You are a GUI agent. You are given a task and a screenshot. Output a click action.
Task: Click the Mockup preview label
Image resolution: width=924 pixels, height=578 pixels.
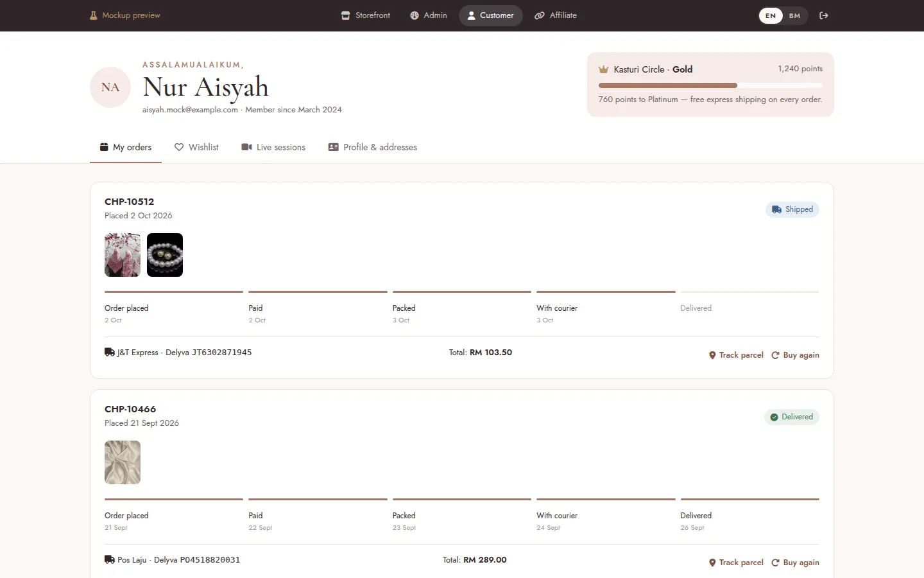click(x=131, y=15)
